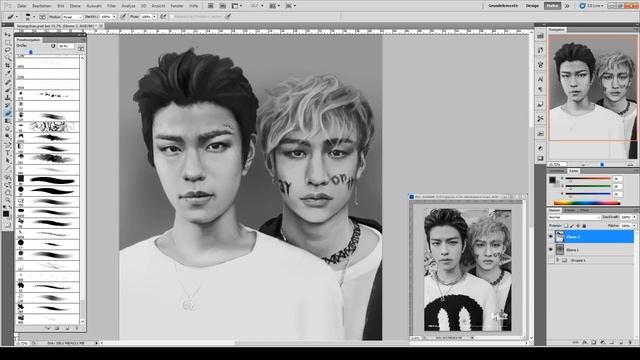
Task: Select the Quick Selection tool
Action: (8, 58)
